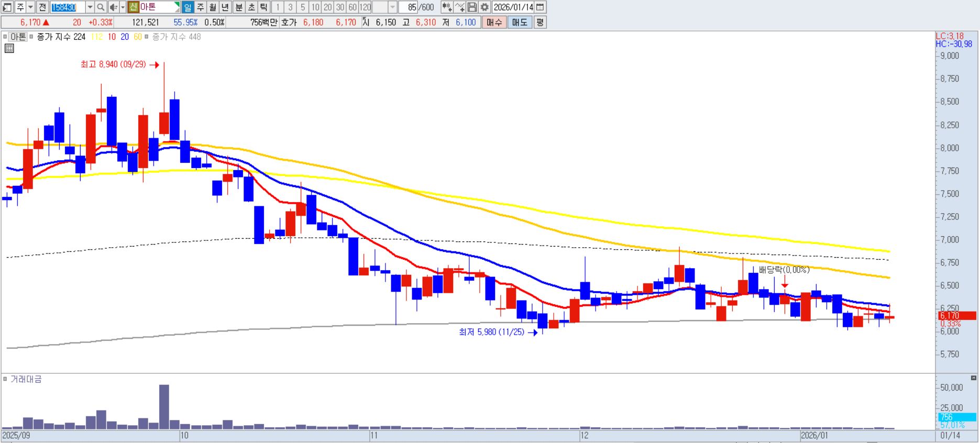Click the stock search magnifier icon
The image size is (980, 443).
[x=101, y=7]
